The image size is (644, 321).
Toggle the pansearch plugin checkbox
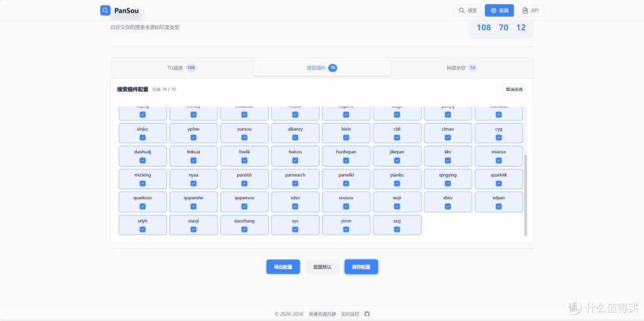tap(295, 183)
